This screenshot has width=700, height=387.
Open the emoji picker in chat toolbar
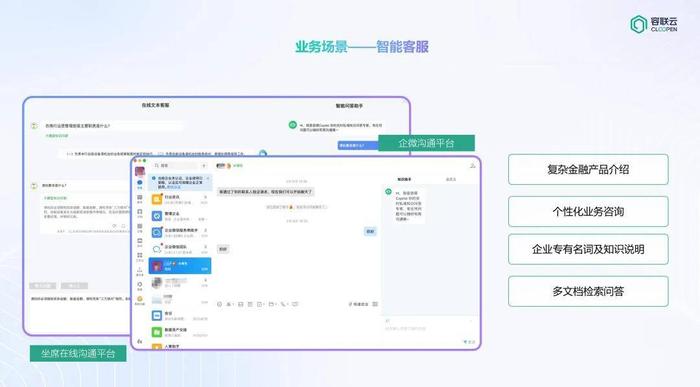220,304
